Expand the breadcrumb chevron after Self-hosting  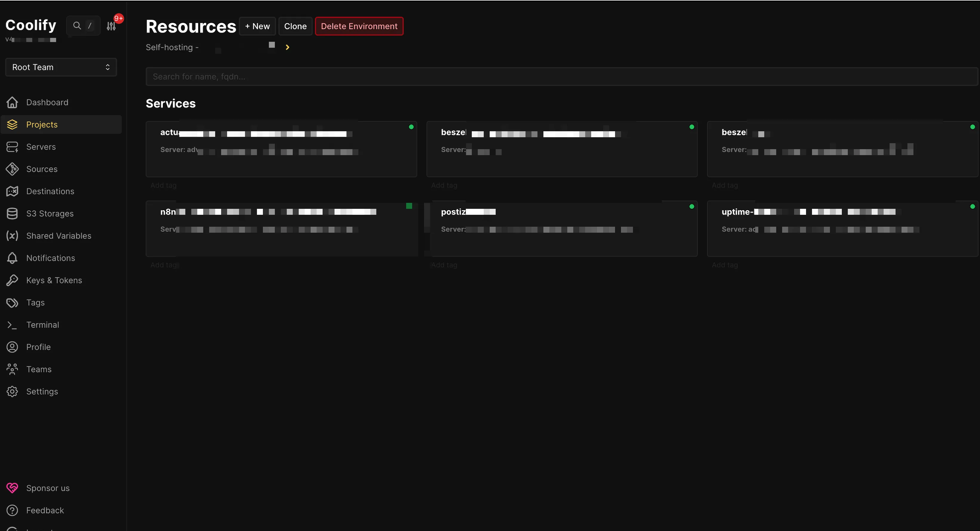point(287,47)
